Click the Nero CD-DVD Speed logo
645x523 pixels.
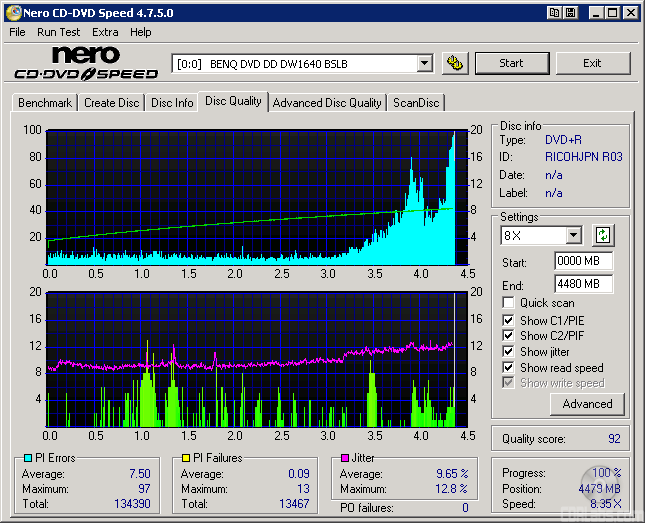coord(86,63)
